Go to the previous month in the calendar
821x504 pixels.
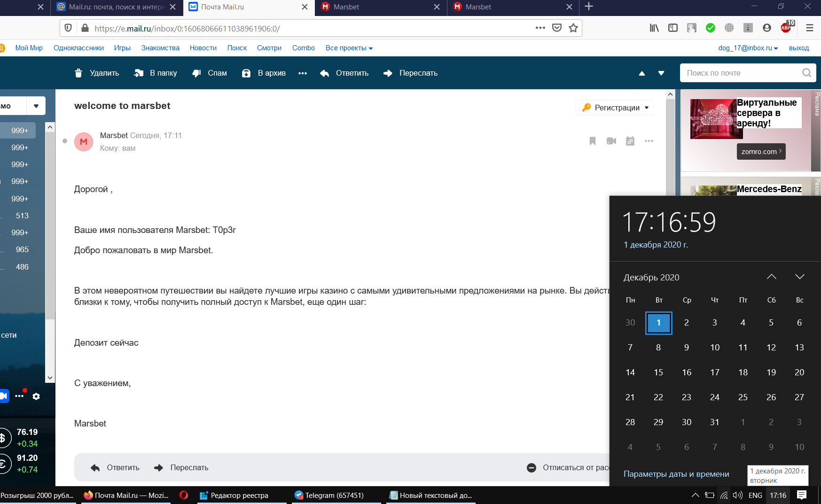coord(772,277)
